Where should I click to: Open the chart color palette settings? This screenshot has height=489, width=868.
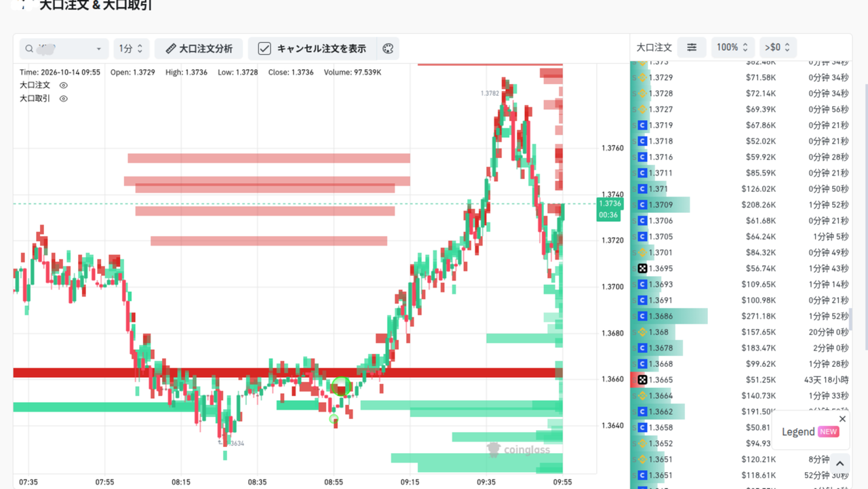[388, 49]
